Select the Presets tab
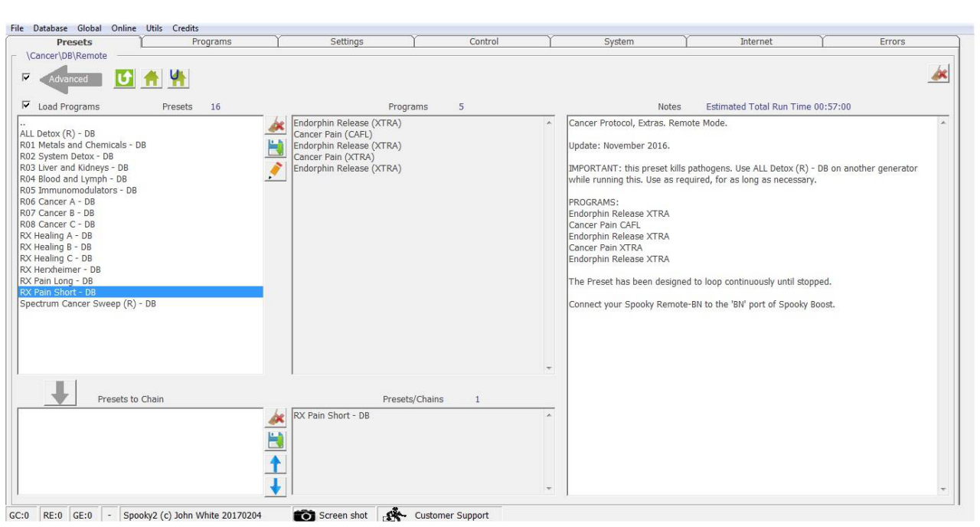 [x=75, y=41]
